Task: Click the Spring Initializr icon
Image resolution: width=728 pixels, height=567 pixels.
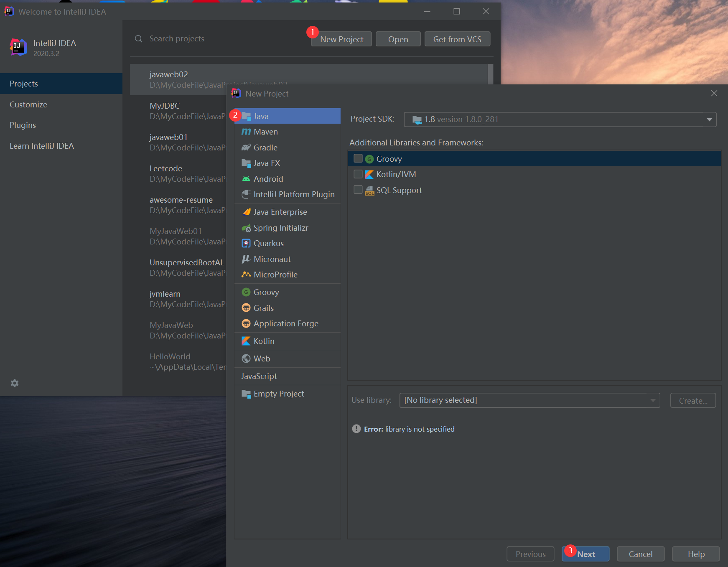Action: 246,228
